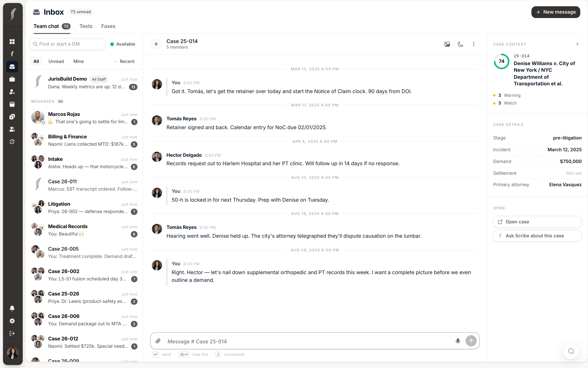Open the Case 26-012 conversation
Viewport: 588px width, 368px height.
[x=84, y=342]
